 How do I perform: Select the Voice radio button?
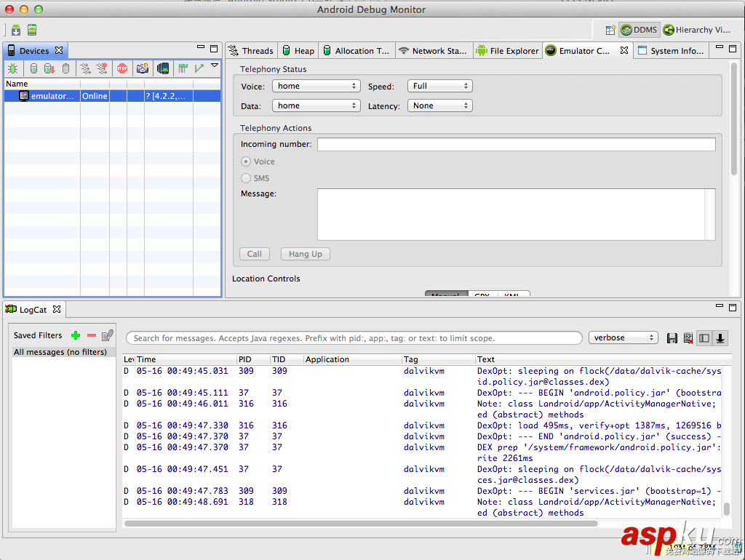[247, 162]
